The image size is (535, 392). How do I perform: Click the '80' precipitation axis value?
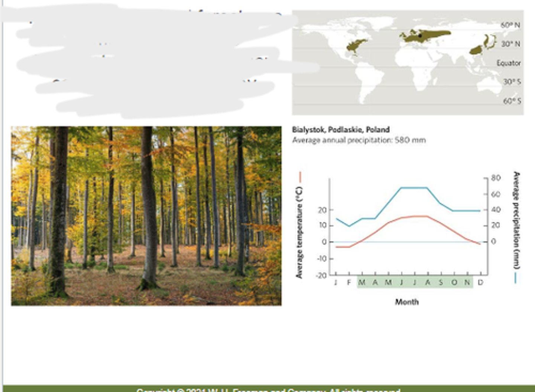496,178
